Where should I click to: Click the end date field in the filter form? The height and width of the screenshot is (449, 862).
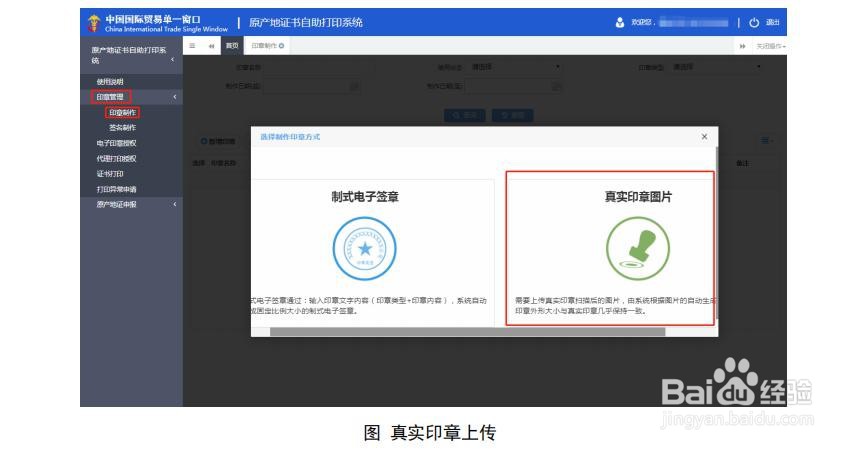[x=513, y=86]
